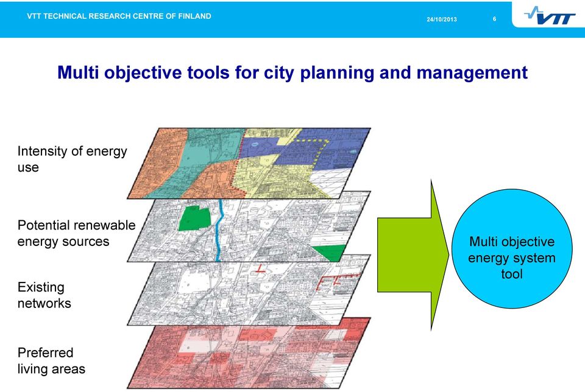Click the existing networks map layer
This screenshot has width=585, height=392.
tap(249, 290)
